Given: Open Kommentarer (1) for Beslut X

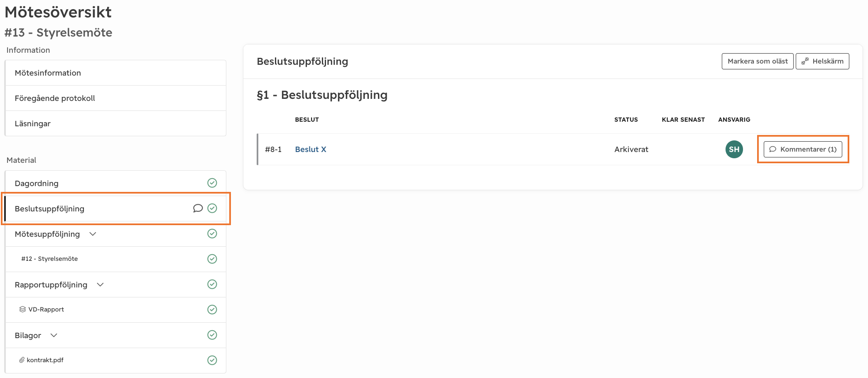Looking at the screenshot, I should point(803,150).
